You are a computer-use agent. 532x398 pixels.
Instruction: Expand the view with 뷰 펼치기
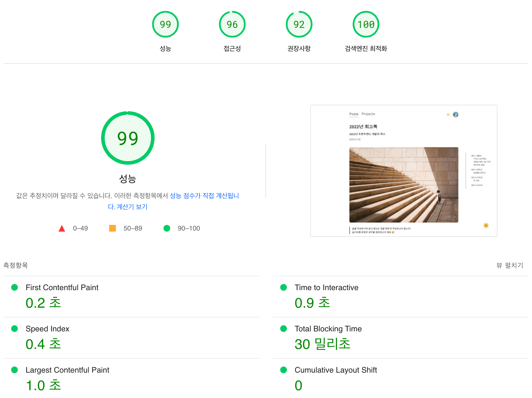coord(510,265)
